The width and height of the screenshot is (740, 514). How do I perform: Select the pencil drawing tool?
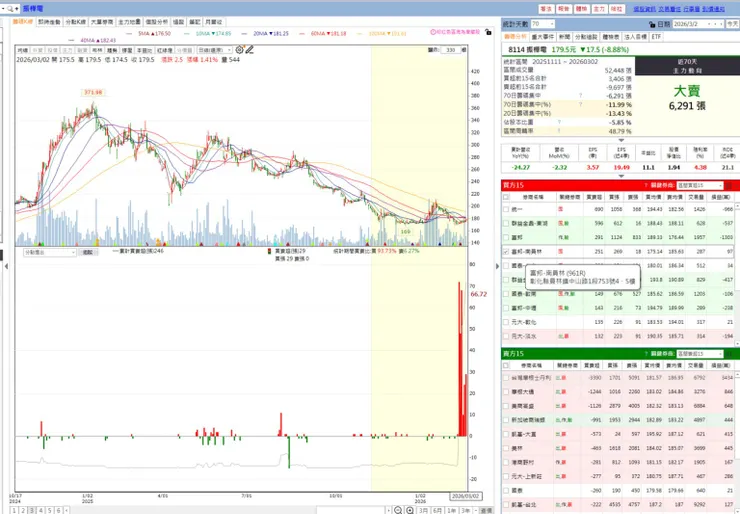pyautogui.click(x=249, y=50)
